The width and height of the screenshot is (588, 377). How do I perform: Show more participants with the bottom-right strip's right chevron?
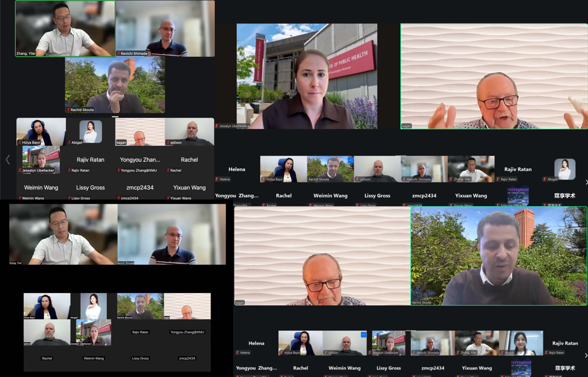pos(586,355)
